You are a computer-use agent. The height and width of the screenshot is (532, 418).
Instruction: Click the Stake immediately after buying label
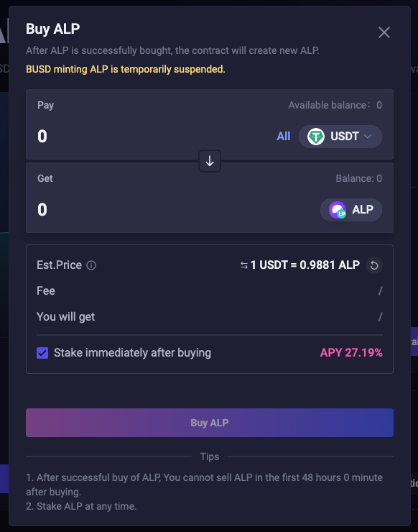pos(132,353)
